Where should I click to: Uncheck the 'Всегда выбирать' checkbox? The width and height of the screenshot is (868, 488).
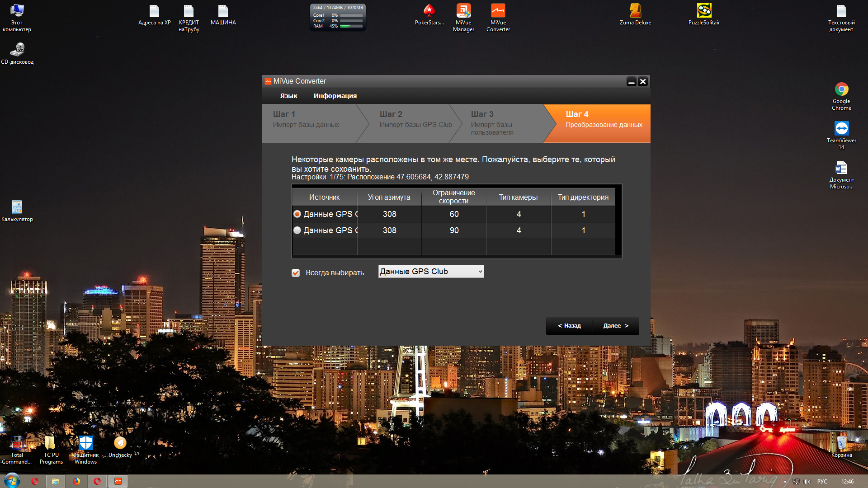(x=296, y=273)
